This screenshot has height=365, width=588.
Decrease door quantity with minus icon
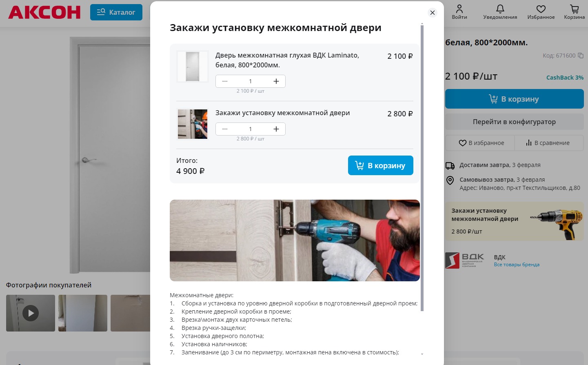[x=225, y=81]
